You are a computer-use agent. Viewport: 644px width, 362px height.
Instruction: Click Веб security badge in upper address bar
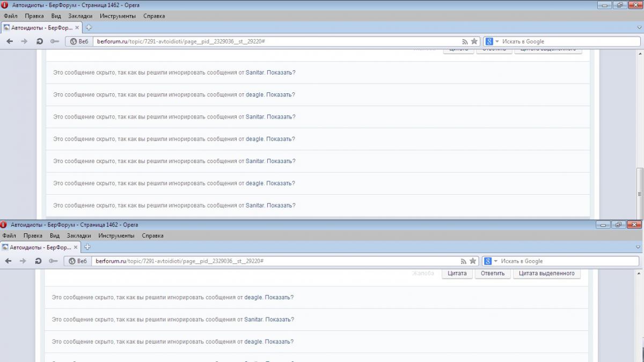pyautogui.click(x=79, y=41)
